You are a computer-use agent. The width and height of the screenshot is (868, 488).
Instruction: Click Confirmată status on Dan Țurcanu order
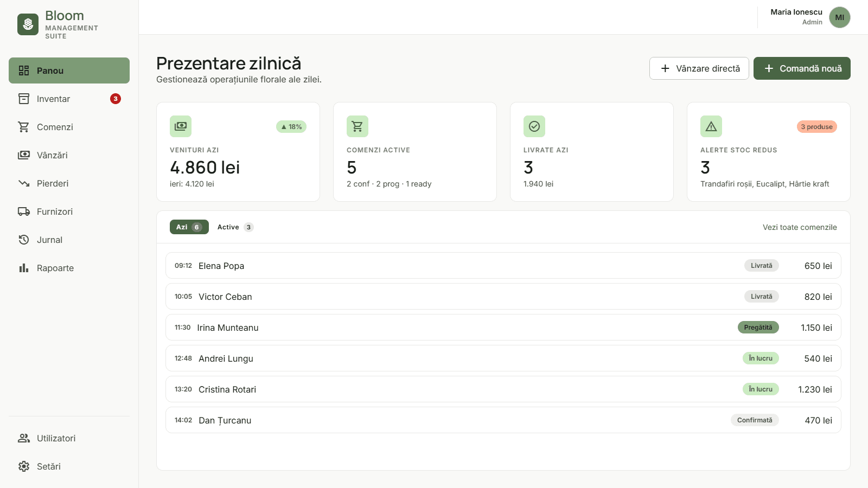click(x=755, y=420)
